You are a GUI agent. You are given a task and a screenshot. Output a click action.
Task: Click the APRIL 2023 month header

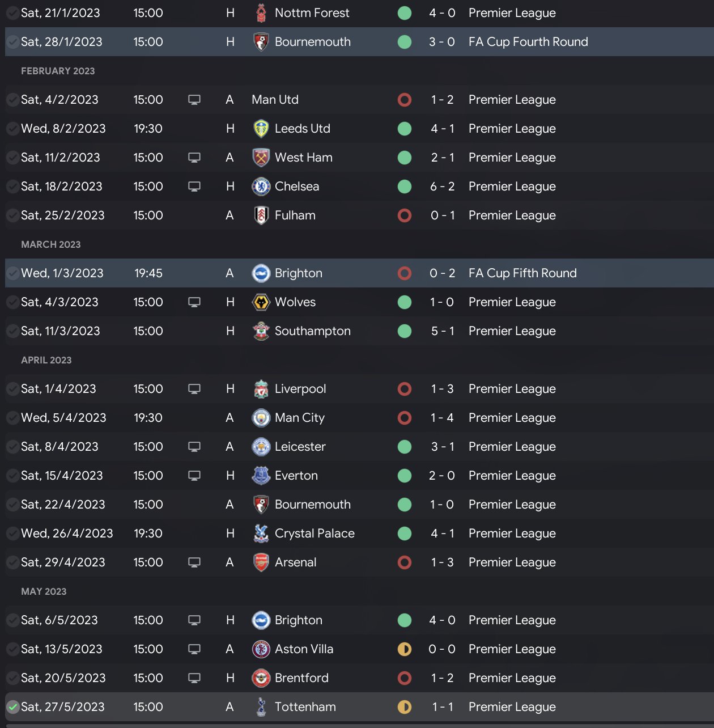46,360
